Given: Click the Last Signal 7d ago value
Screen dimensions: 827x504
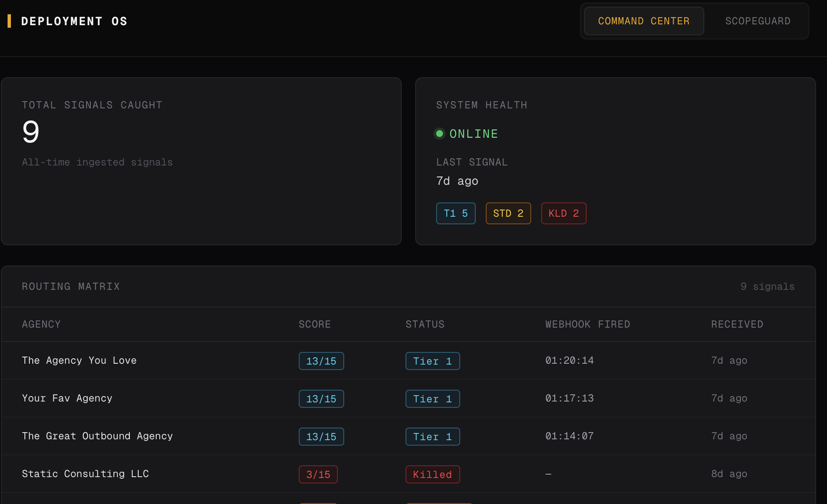Looking at the screenshot, I should 457,181.
